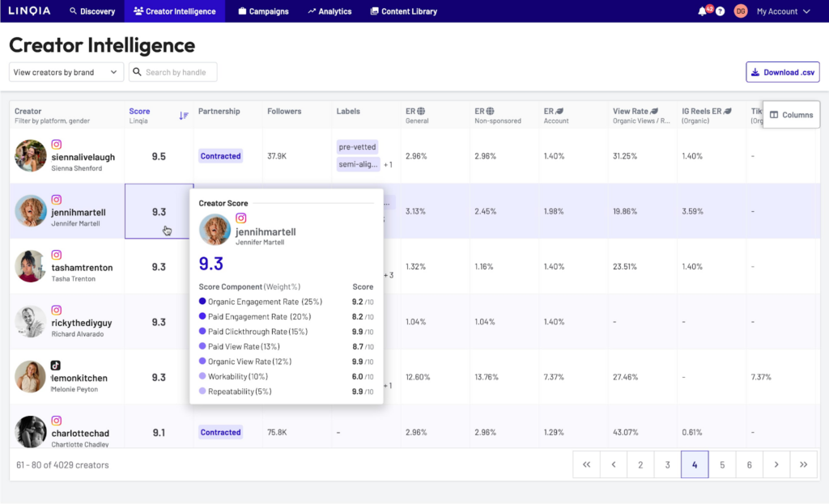
Task: Switch to the Discovery tab
Action: click(92, 11)
